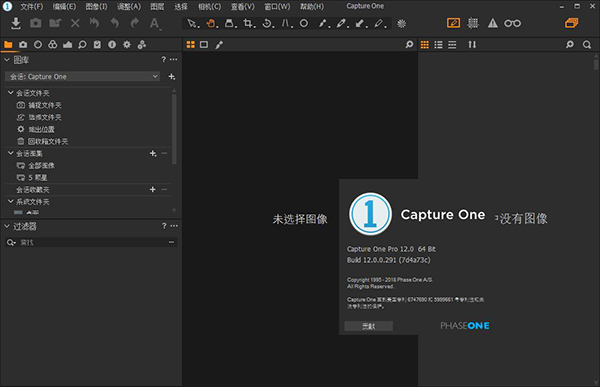The image size is (600, 387).
Task: Open the 编辑(E) menu
Action: point(64,7)
